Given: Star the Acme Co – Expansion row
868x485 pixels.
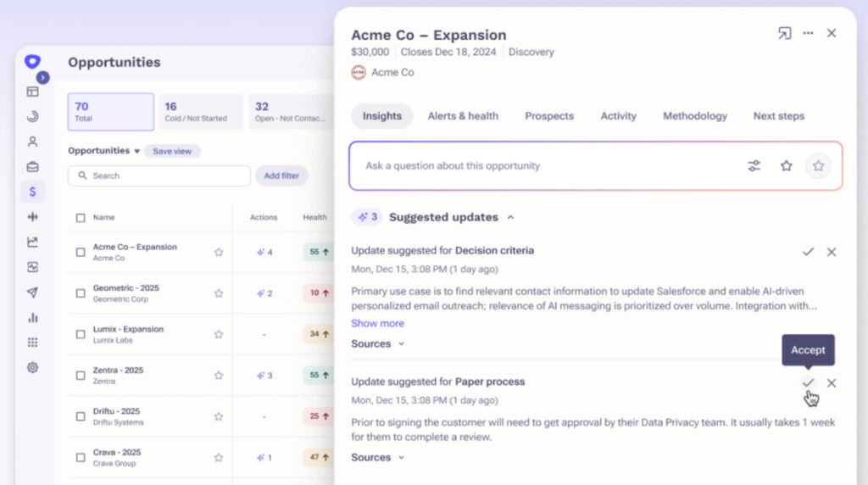Looking at the screenshot, I should click(x=219, y=252).
